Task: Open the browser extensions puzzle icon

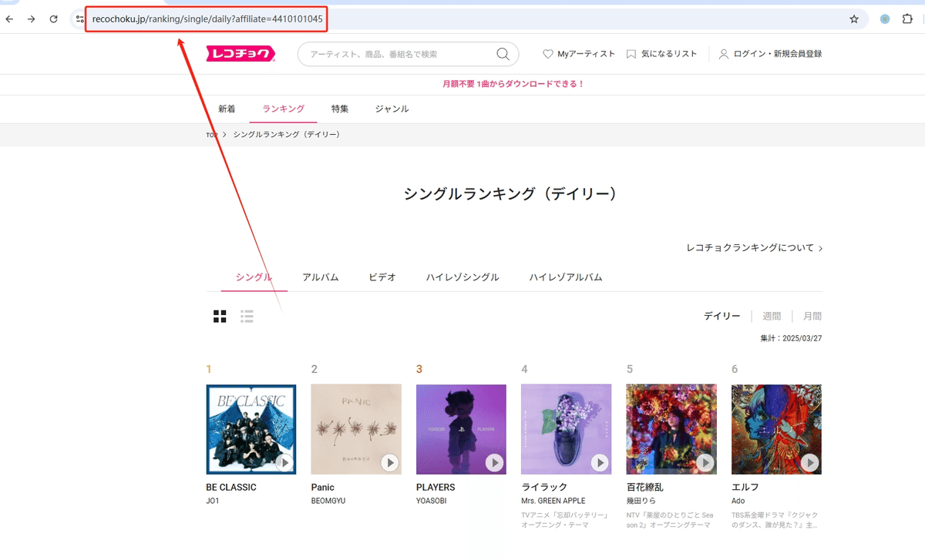Action: [907, 19]
